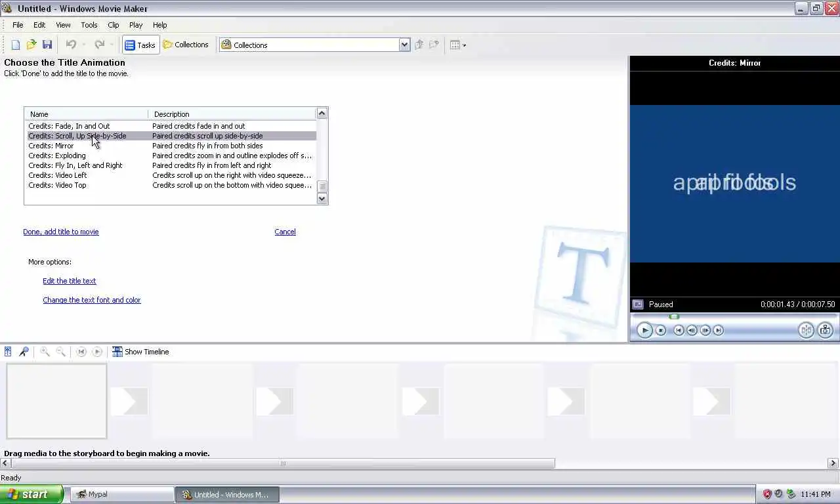Viewport: 840px width, 504px height.
Task: Zoom in on the timeline
Action: [x=45, y=352]
